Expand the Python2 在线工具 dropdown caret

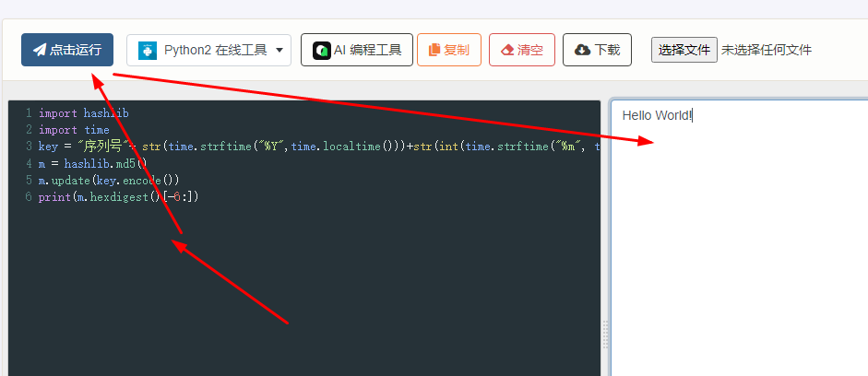tap(279, 51)
